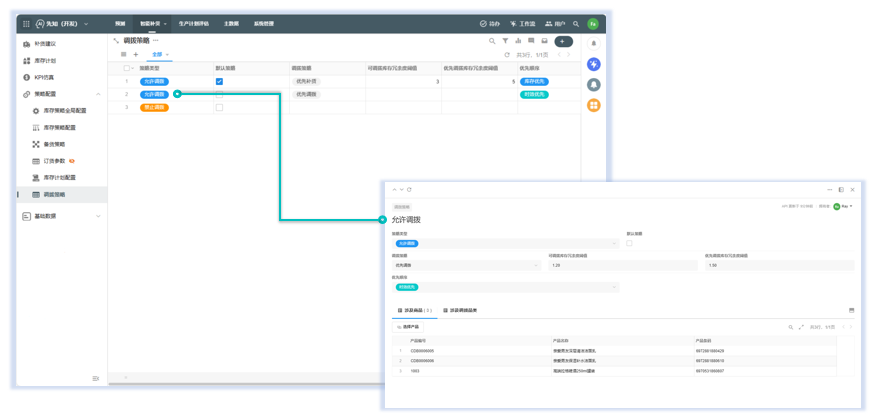Screen dimensions: 878x420
Task: Open the 调拨策略 dropdown in detail form
Action: click(x=466, y=265)
